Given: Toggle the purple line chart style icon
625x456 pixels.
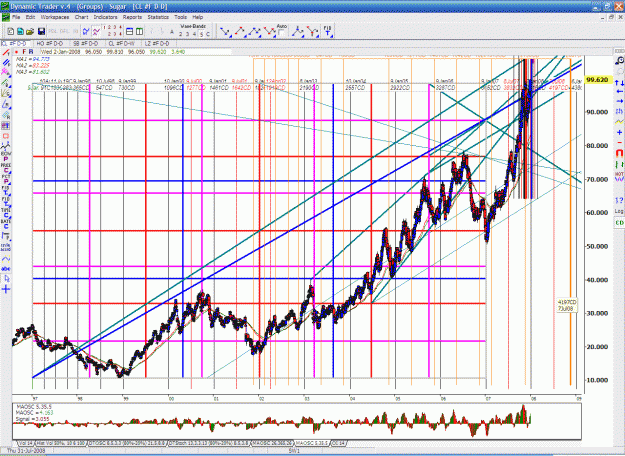Looking at the screenshot, I should click(x=96, y=32).
